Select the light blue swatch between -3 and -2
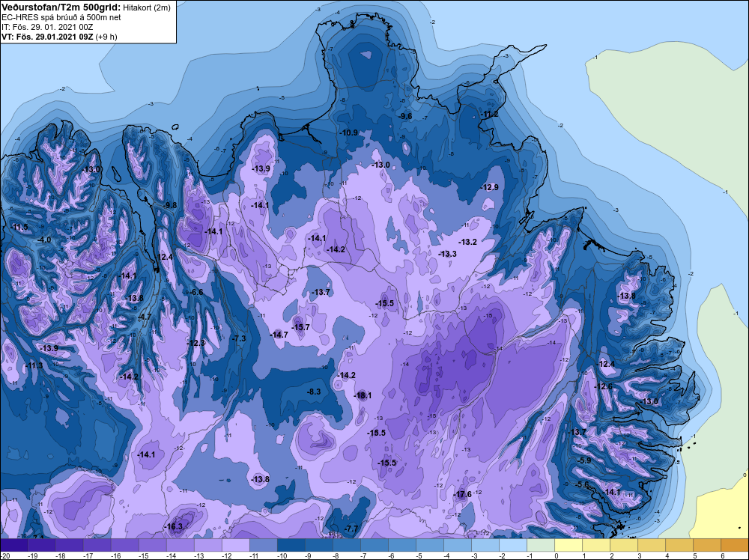This screenshot has width=749, height=560. 486,545
